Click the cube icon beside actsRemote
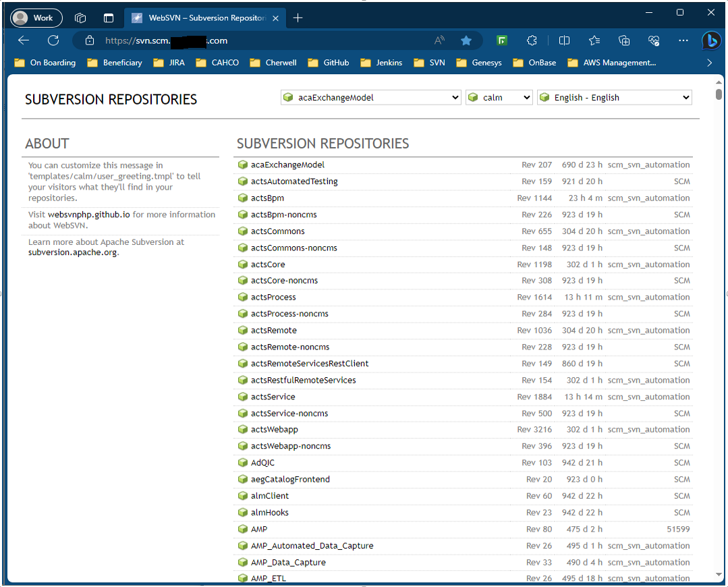The height and width of the screenshot is (587, 728). pyautogui.click(x=242, y=330)
